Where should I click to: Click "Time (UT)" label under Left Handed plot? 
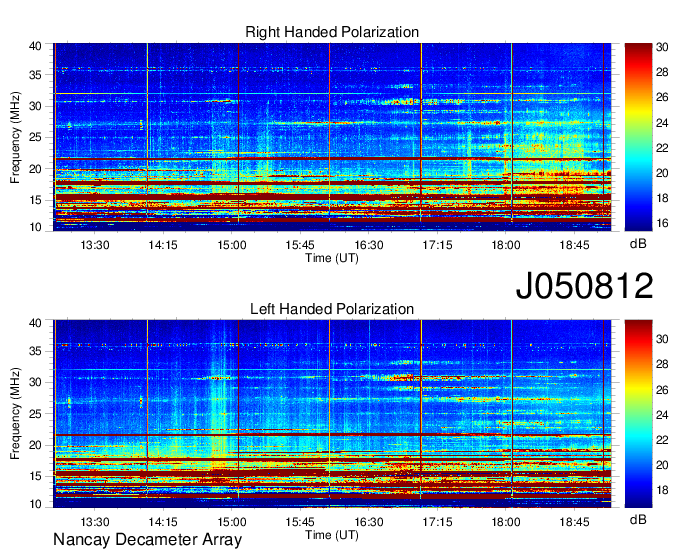coord(332,535)
